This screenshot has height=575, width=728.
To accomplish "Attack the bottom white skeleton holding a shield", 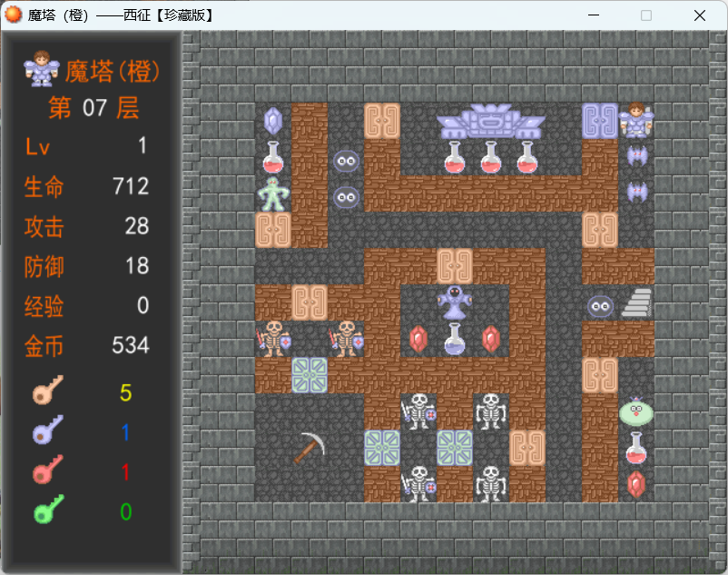I will point(418,484).
